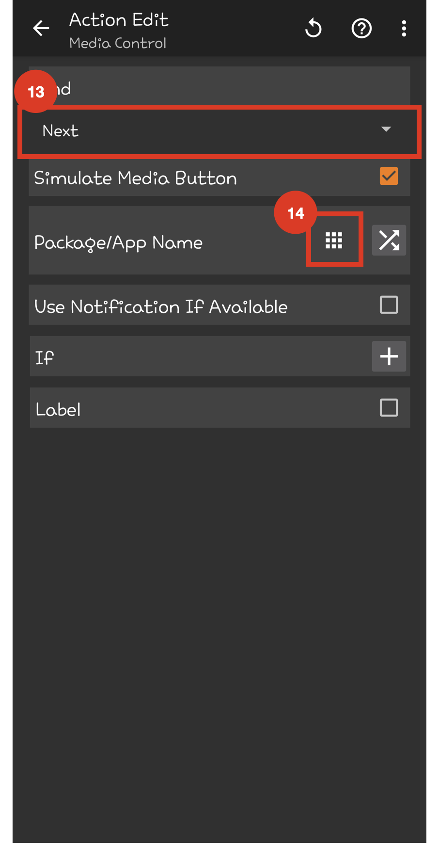The height and width of the screenshot is (868, 439).
Task: Tap the Media Control subtitle
Action: tap(118, 43)
